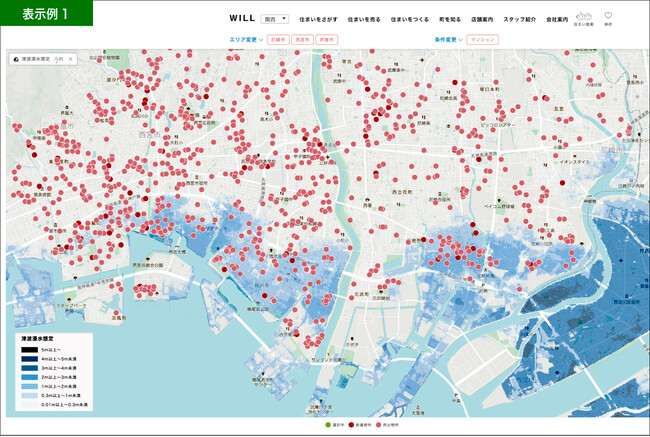Expand the エリア変更 area selector
Image resolution: width=650 pixels, height=437 pixels.
[x=246, y=40]
